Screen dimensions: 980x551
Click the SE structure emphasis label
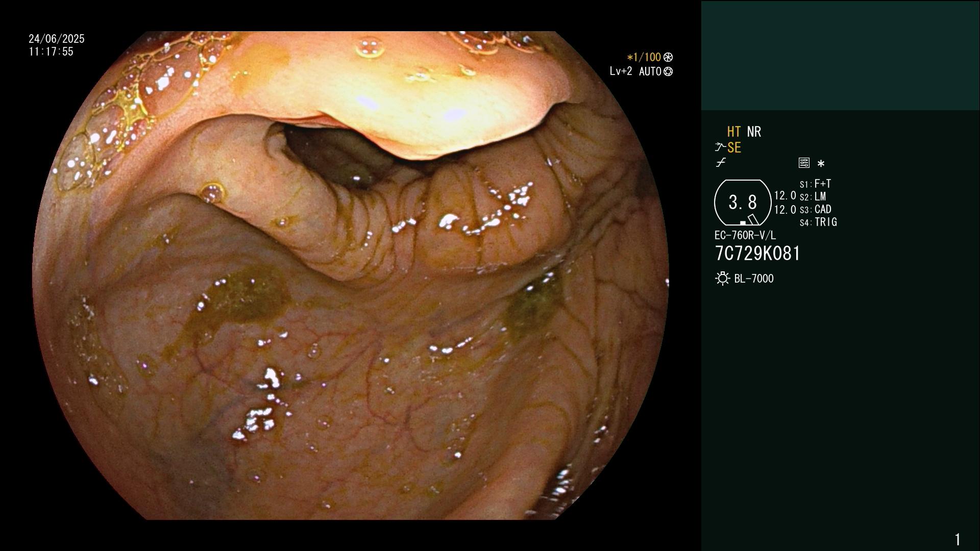(734, 148)
